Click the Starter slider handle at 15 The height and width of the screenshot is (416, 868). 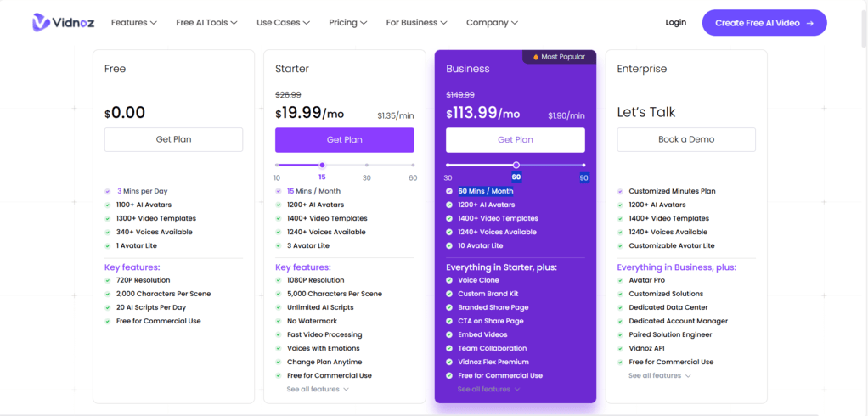pos(322,165)
